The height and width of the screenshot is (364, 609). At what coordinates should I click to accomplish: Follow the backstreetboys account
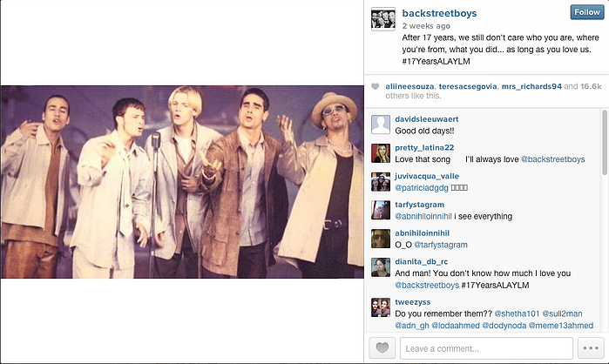[587, 12]
